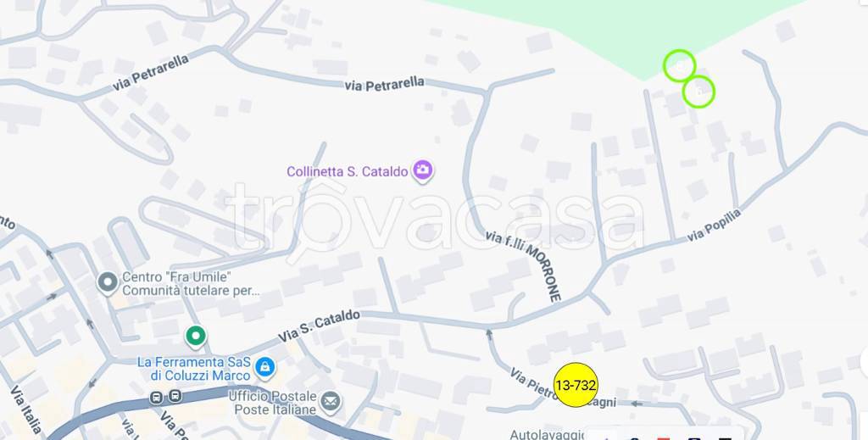Select the left bus stop icon
868x440 pixels.
click(157, 397)
